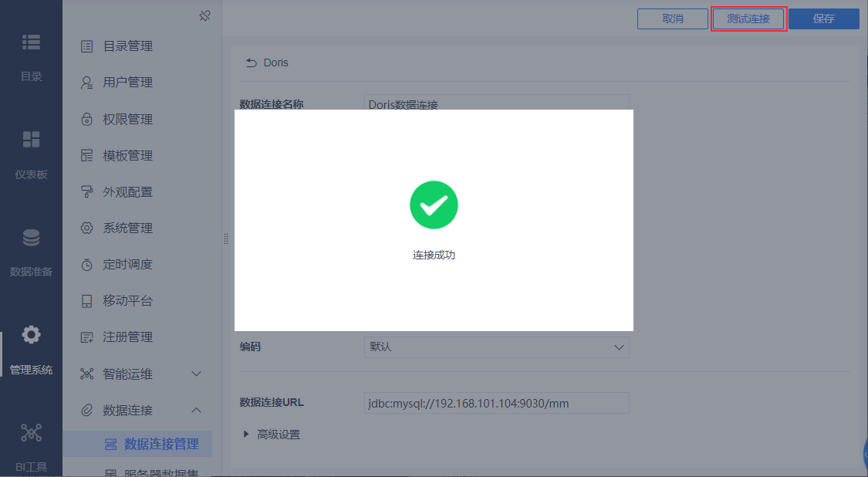Open the 编码 dropdown showing 默认
This screenshot has width=868, height=477.
(497, 347)
